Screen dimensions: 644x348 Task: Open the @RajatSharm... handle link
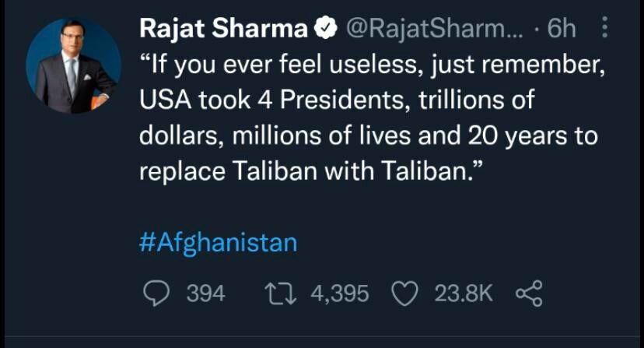pyautogui.click(x=436, y=29)
